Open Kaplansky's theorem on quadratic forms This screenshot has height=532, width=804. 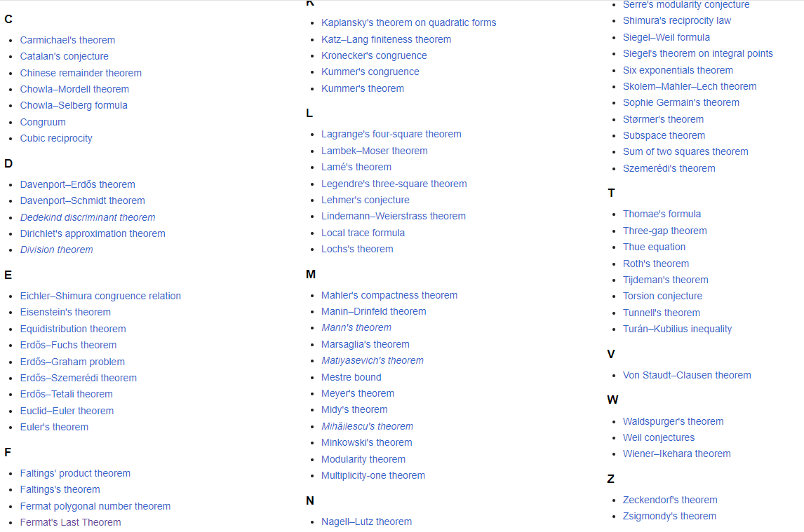[408, 22]
